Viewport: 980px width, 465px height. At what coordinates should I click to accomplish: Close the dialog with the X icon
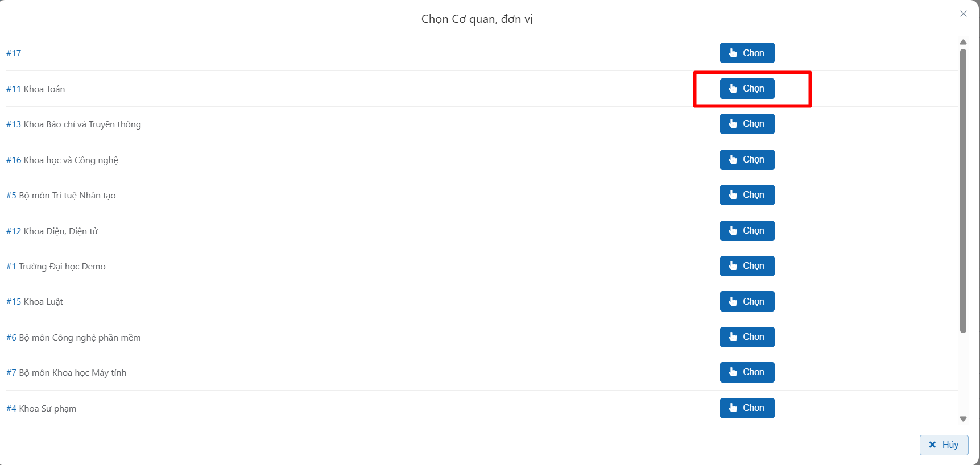pos(963,14)
